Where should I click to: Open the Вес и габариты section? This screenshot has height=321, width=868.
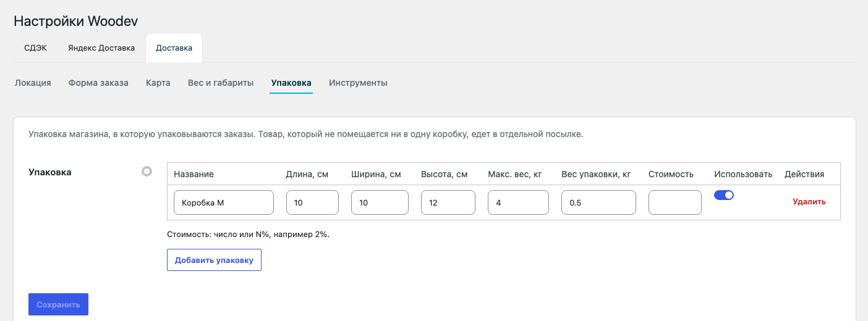point(221,83)
